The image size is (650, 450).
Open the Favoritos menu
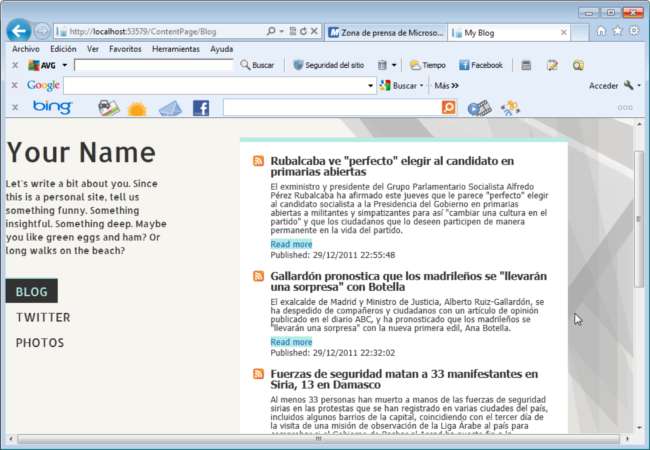pos(125,49)
